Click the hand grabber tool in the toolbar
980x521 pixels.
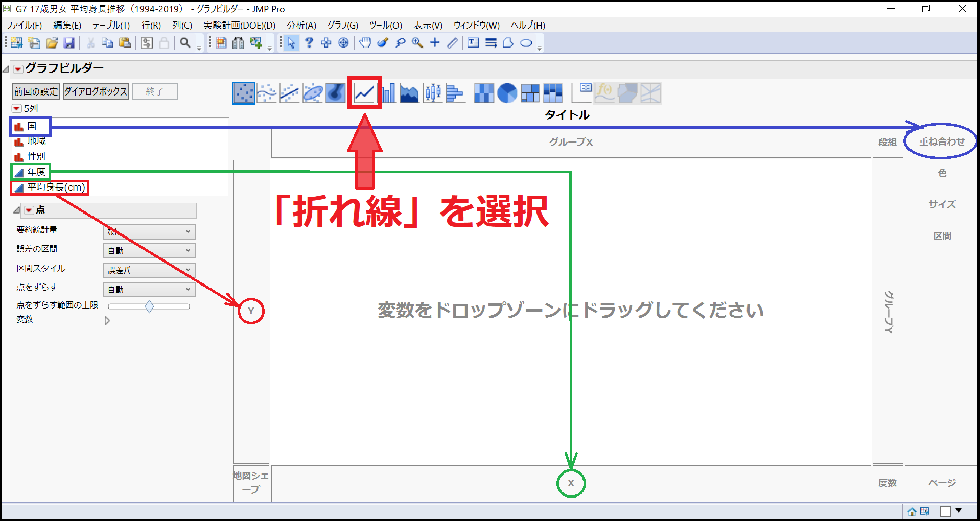pyautogui.click(x=365, y=43)
